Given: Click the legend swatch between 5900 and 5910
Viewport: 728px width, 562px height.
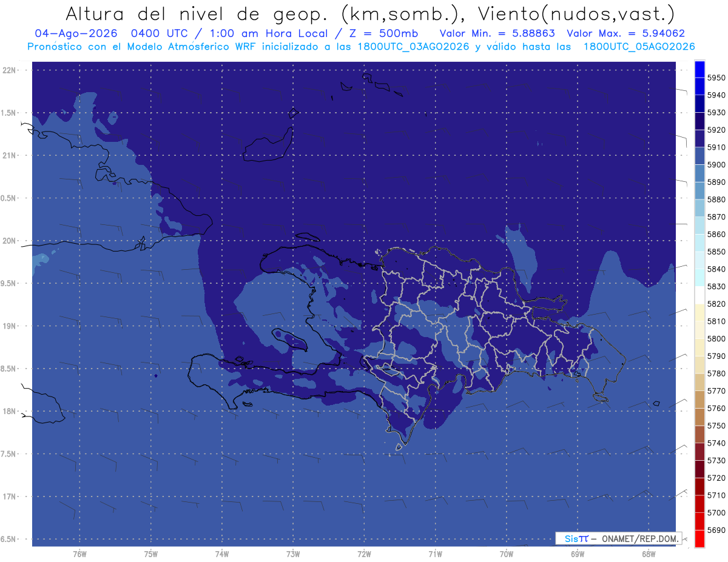Looking at the screenshot, I should click(699, 156).
